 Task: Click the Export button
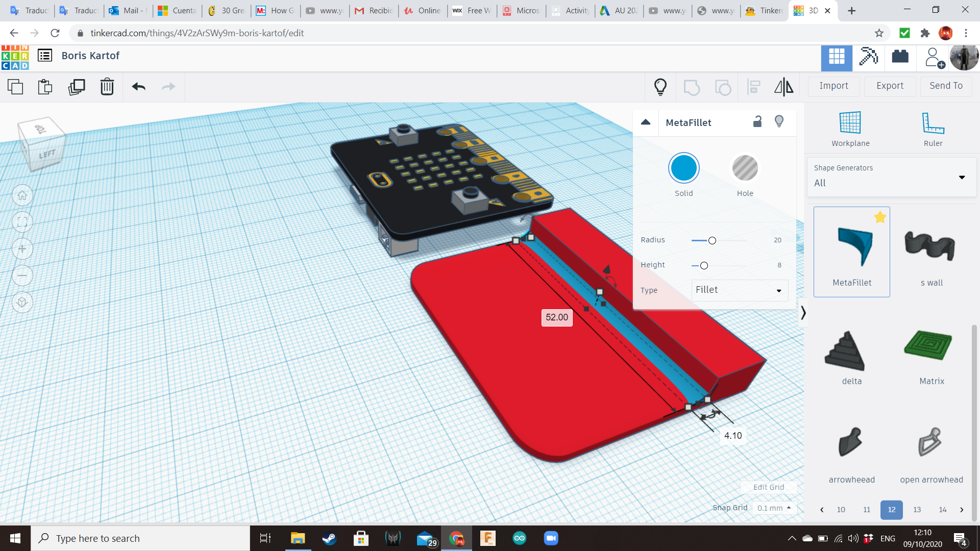tap(890, 86)
